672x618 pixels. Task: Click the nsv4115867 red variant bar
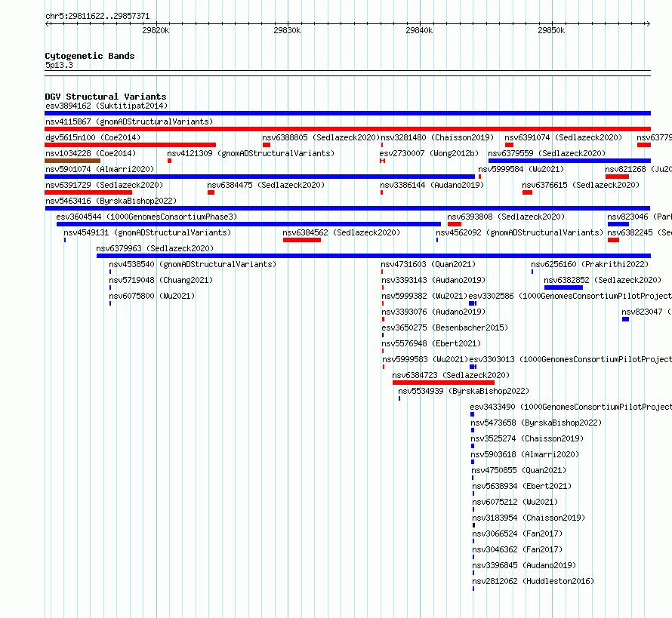pyautogui.click(x=347, y=129)
